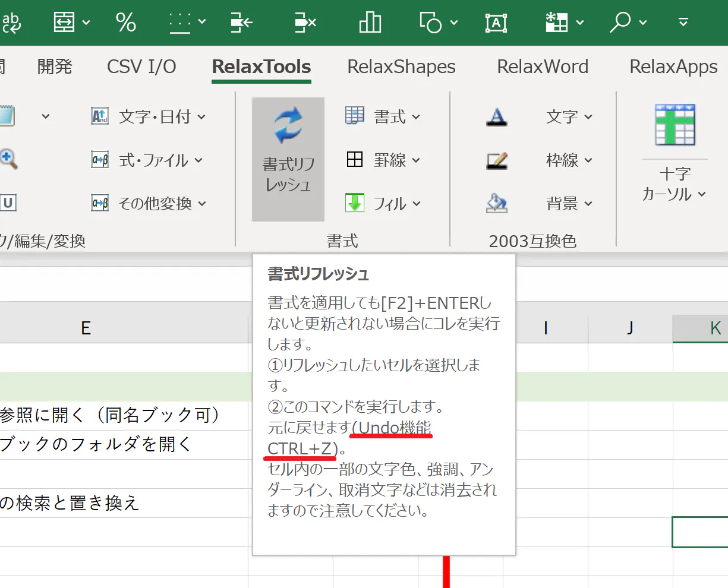Click the search magnifier icon
The image size is (728, 588).
tap(620, 23)
